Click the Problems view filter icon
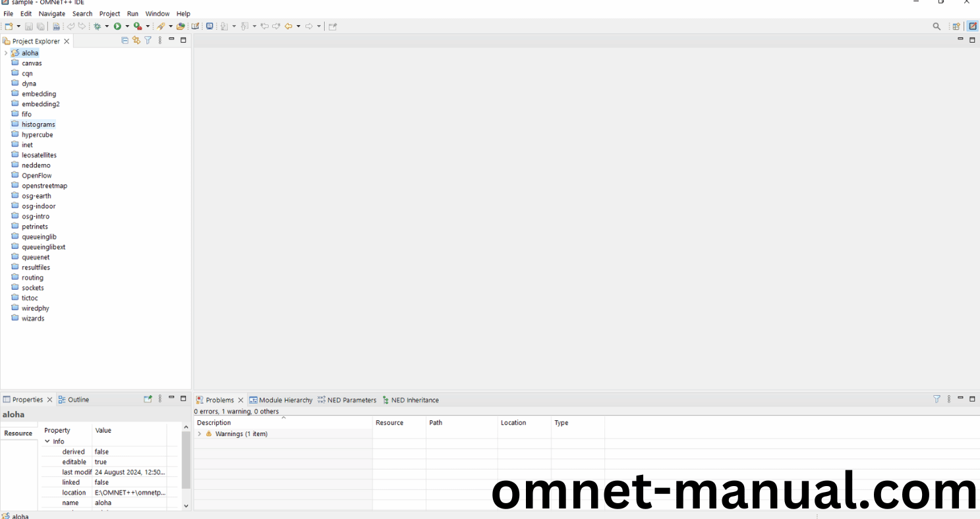The width and height of the screenshot is (980, 519). (937, 399)
